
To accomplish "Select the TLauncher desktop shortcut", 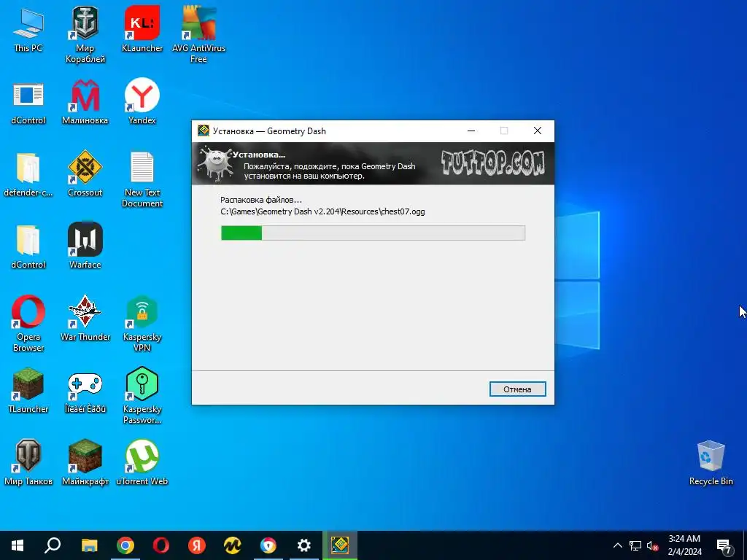I will point(28,391).
